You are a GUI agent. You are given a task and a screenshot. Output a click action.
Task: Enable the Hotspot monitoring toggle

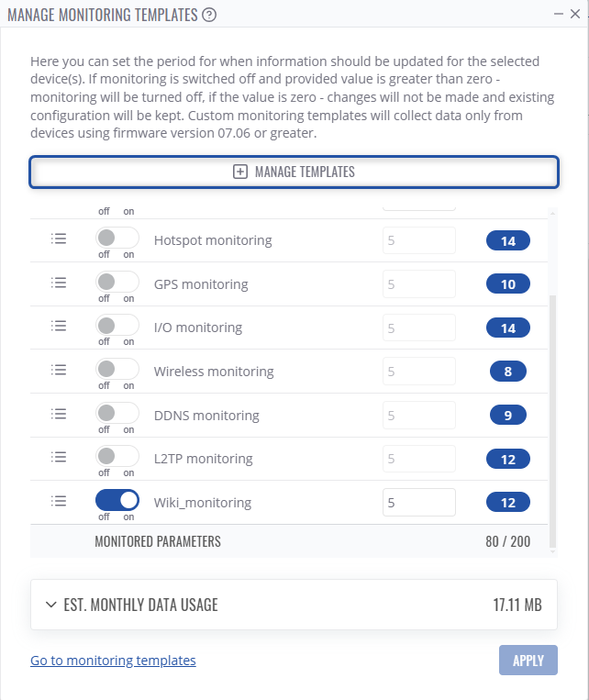(117, 239)
